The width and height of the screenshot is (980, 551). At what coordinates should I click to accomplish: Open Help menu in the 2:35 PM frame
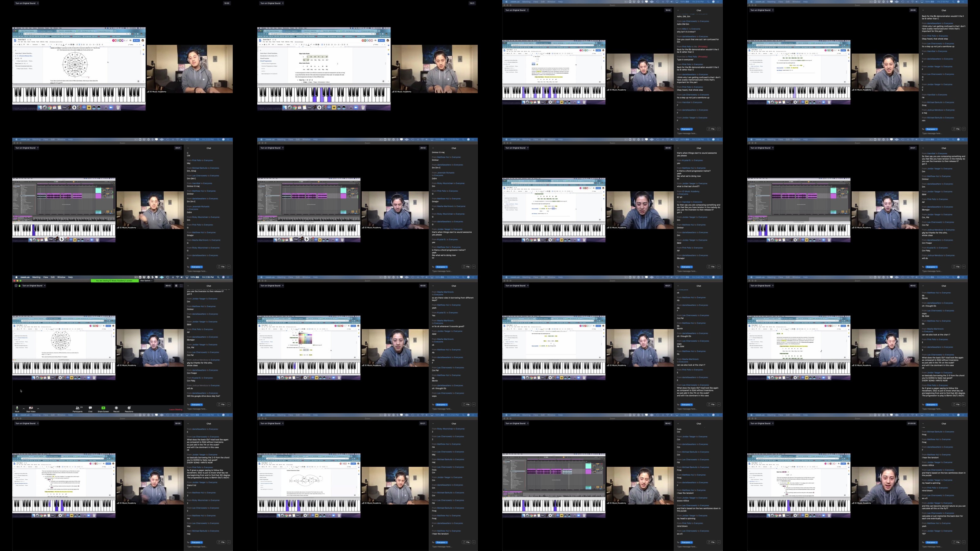point(70,277)
